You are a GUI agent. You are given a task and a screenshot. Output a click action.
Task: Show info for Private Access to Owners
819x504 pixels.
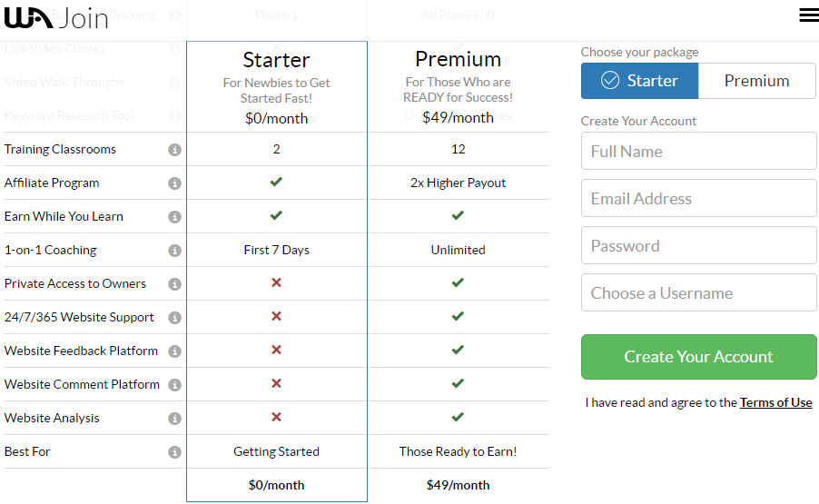(x=174, y=284)
